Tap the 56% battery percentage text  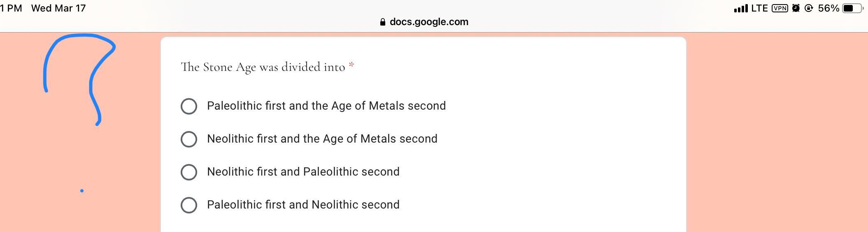(828, 9)
